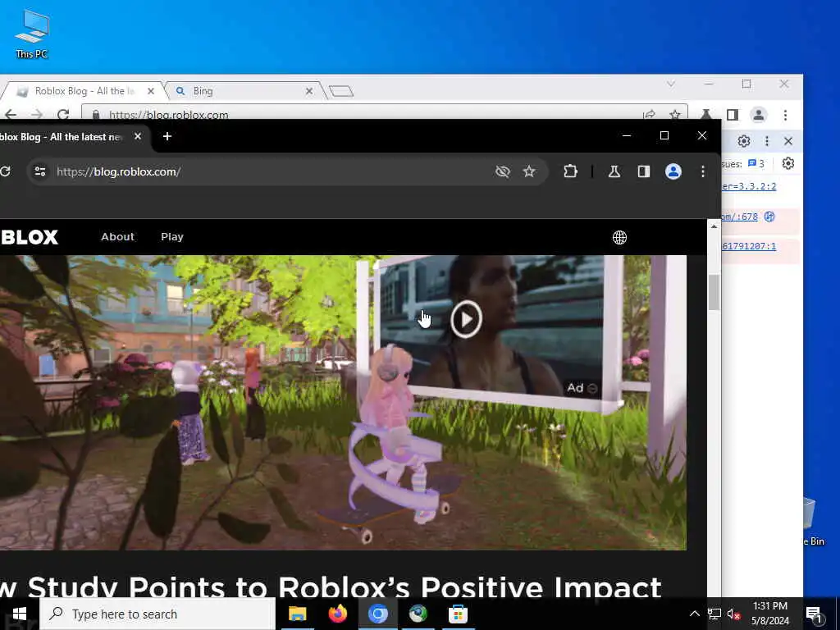The width and height of the screenshot is (840, 630).
Task: Open File Explorer from the taskbar
Action: click(297, 614)
